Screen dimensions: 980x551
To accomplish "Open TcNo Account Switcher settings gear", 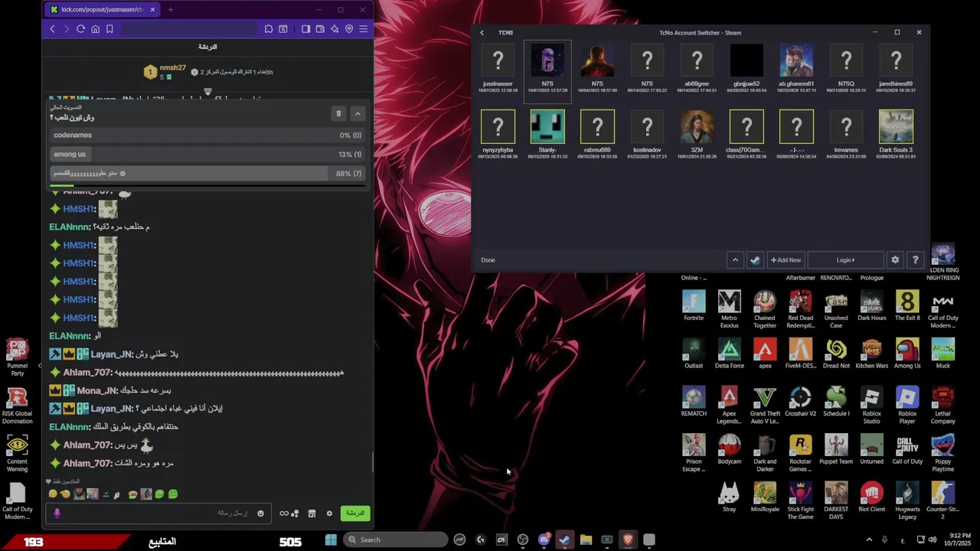I will 895,260.
